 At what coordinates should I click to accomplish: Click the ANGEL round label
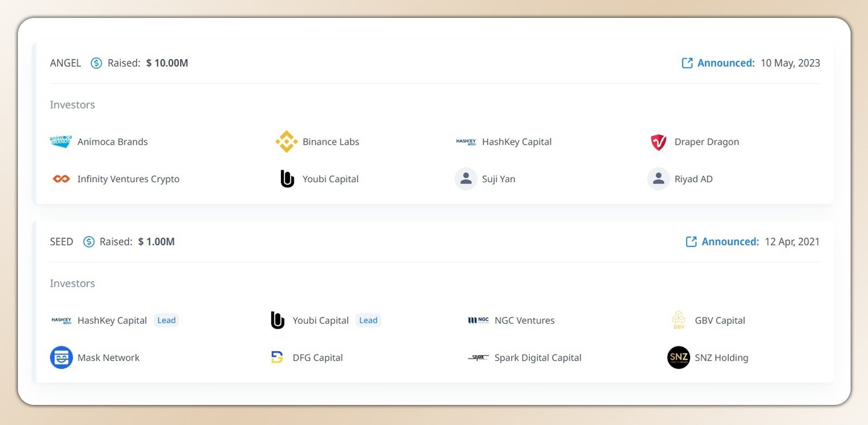[x=66, y=63]
